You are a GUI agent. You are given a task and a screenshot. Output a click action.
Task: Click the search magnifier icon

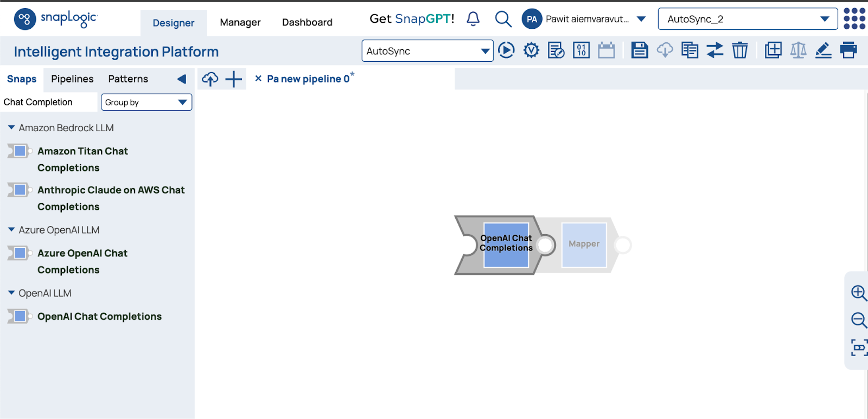pos(503,19)
